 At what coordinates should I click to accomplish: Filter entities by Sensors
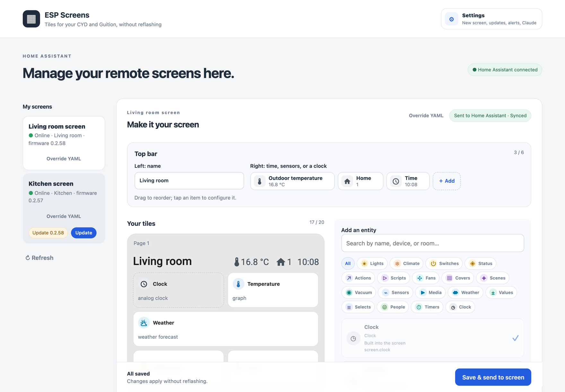point(395,292)
